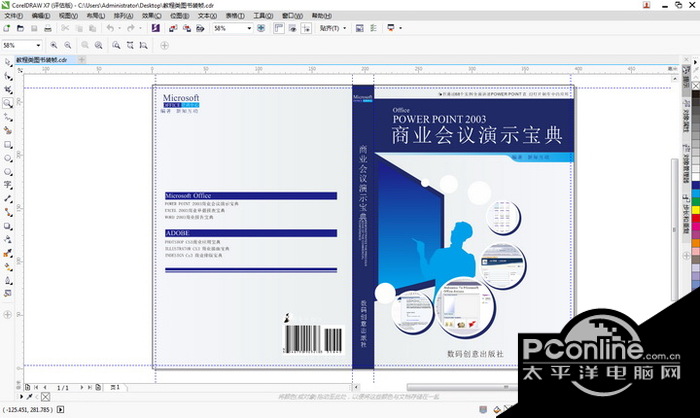Screen dimensions: 700x418
Task: Expand the undo history dropdown arrow
Action: click(x=120, y=28)
